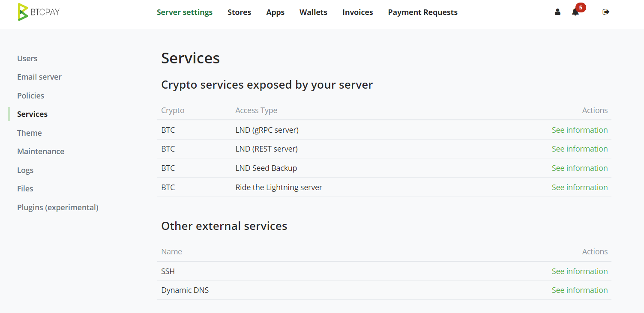644x313 pixels.
Task: Go to Apps in top navigation
Action: pyautogui.click(x=275, y=12)
